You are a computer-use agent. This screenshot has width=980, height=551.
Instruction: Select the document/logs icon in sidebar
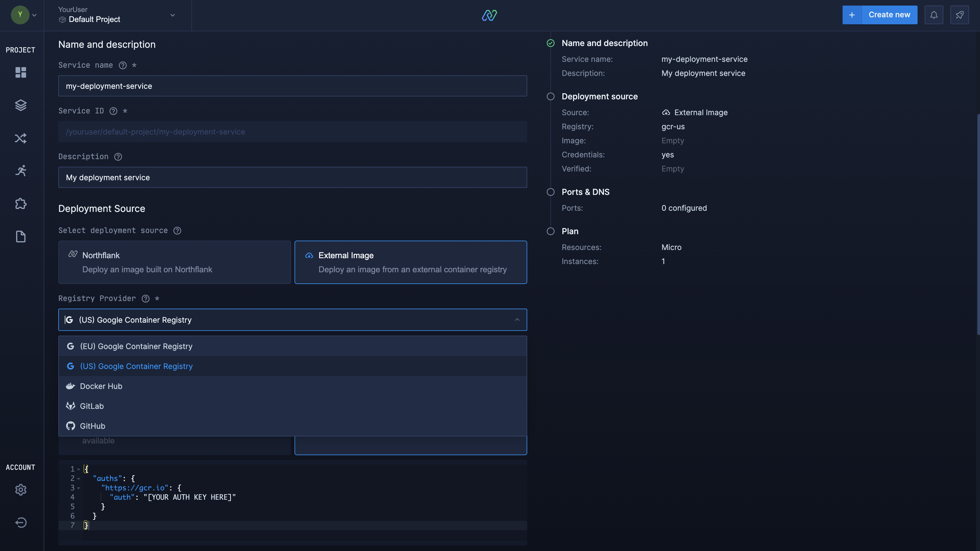(20, 237)
